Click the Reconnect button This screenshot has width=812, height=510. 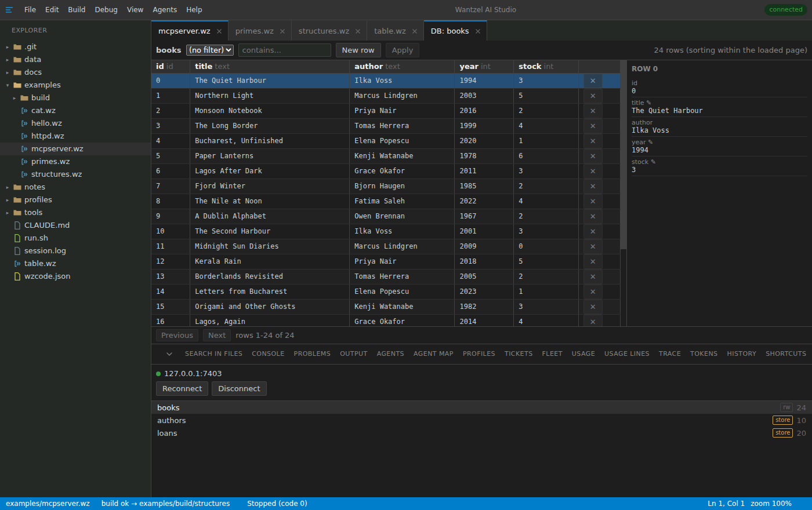click(182, 389)
